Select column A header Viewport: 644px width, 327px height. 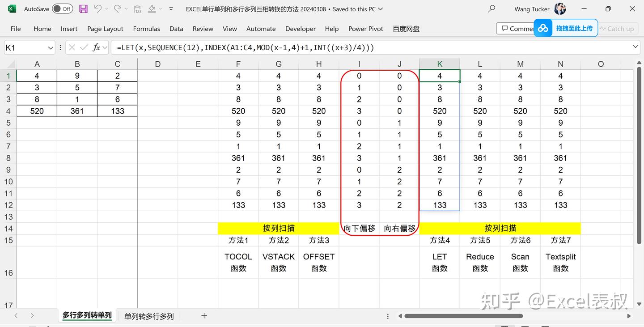click(x=37, y=64)
